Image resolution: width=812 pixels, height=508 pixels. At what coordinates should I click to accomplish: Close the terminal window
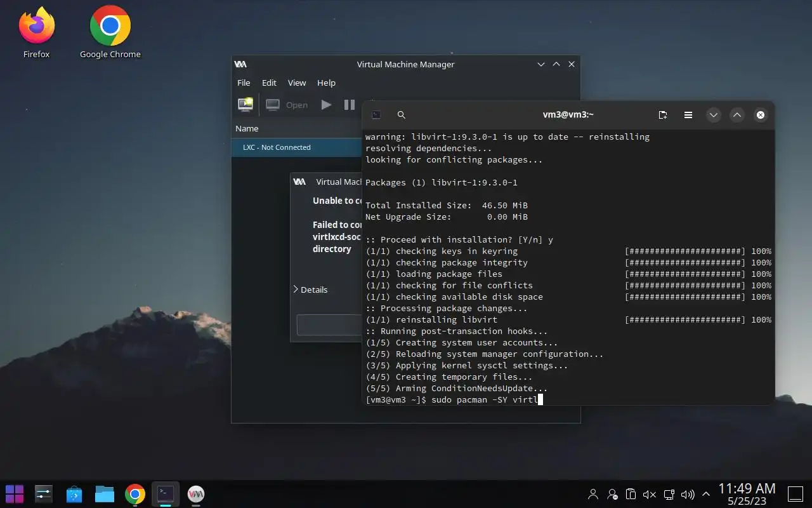760,115
